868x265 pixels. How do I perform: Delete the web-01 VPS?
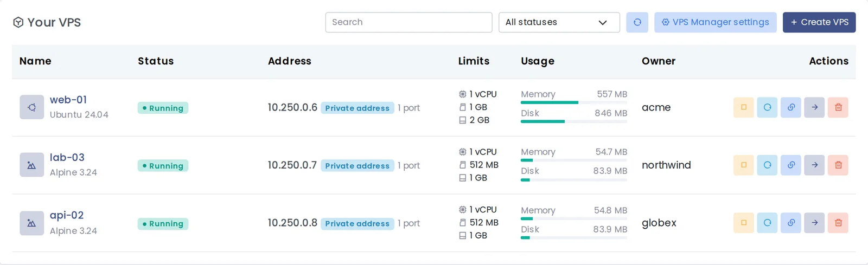tap(838, 107)
